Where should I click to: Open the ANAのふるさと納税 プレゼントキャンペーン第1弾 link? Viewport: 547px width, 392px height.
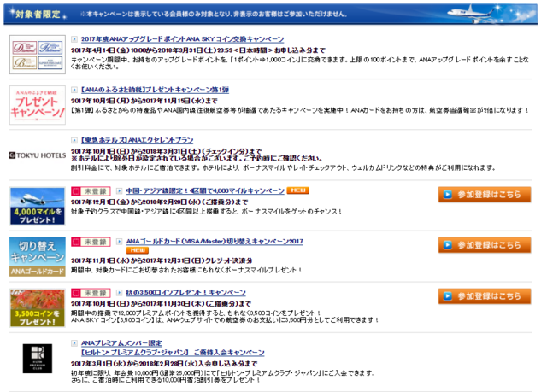click(x=155, y=90)
